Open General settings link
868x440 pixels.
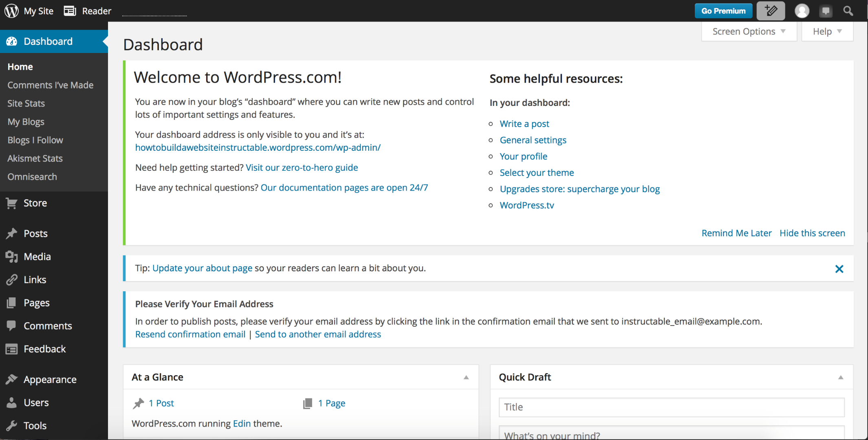[x=533, y=140]
